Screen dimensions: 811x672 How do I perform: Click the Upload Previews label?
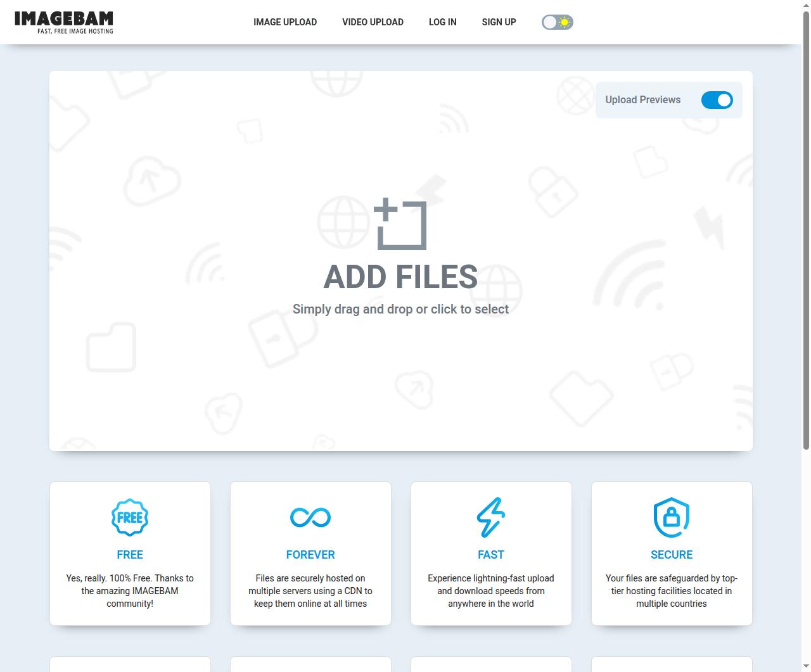642,100
